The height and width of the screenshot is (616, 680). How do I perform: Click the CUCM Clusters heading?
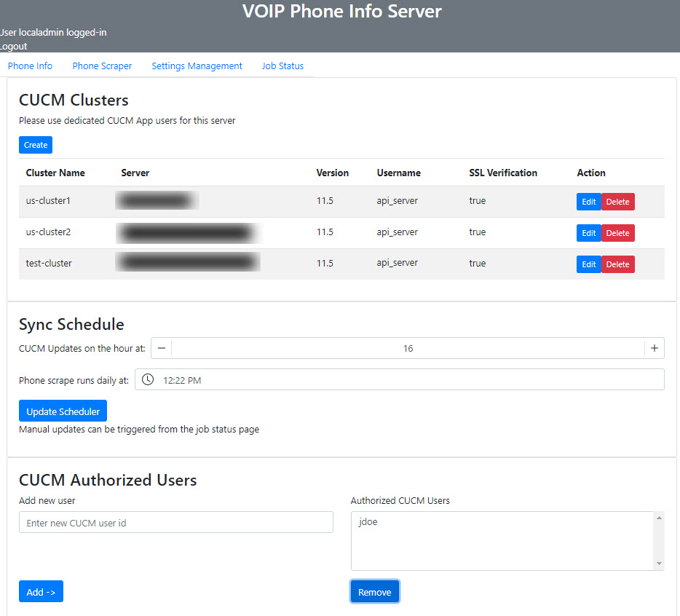click(74, 100)
